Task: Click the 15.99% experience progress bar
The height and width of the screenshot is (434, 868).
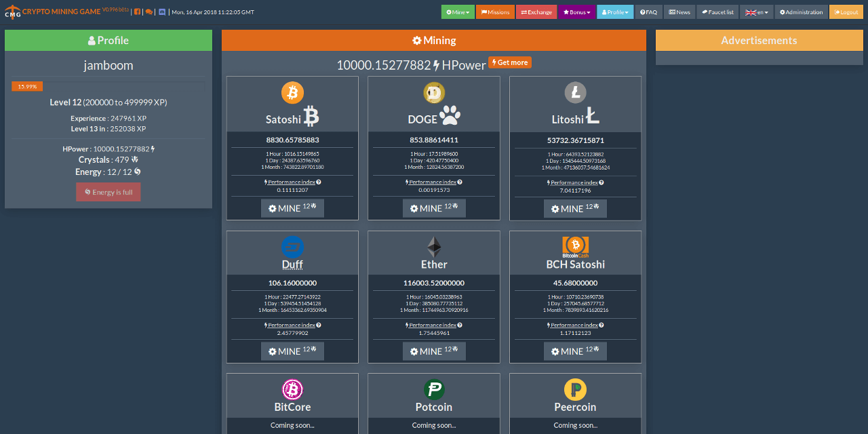Action: tap(27, 86)
